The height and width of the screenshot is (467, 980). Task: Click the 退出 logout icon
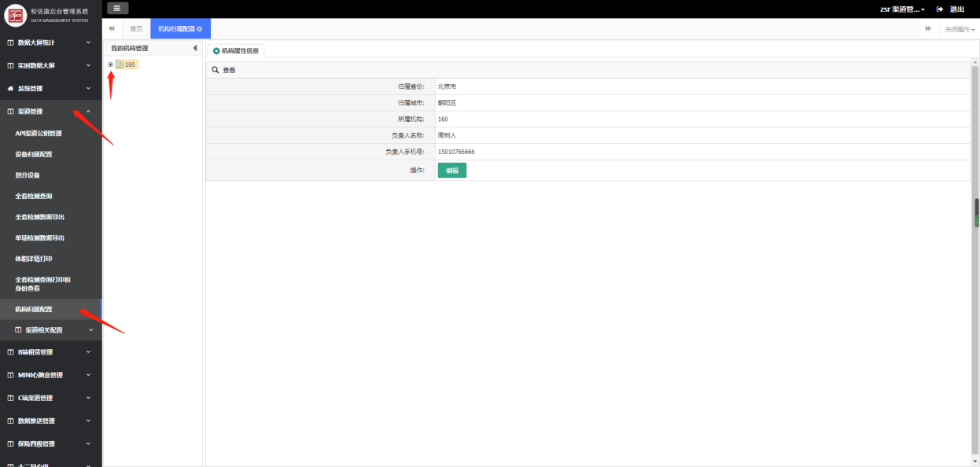tap(939, 9)
